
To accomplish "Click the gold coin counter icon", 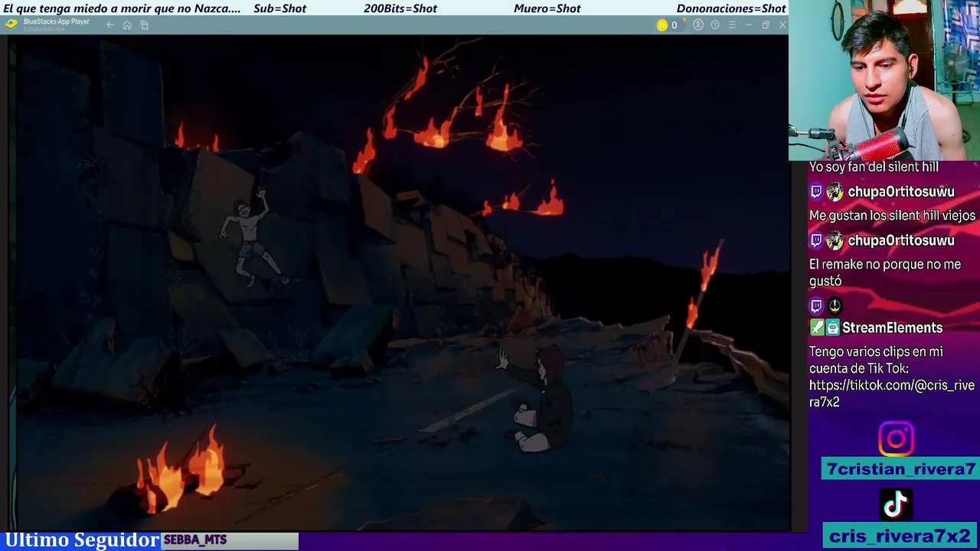I will click(662, 25).
